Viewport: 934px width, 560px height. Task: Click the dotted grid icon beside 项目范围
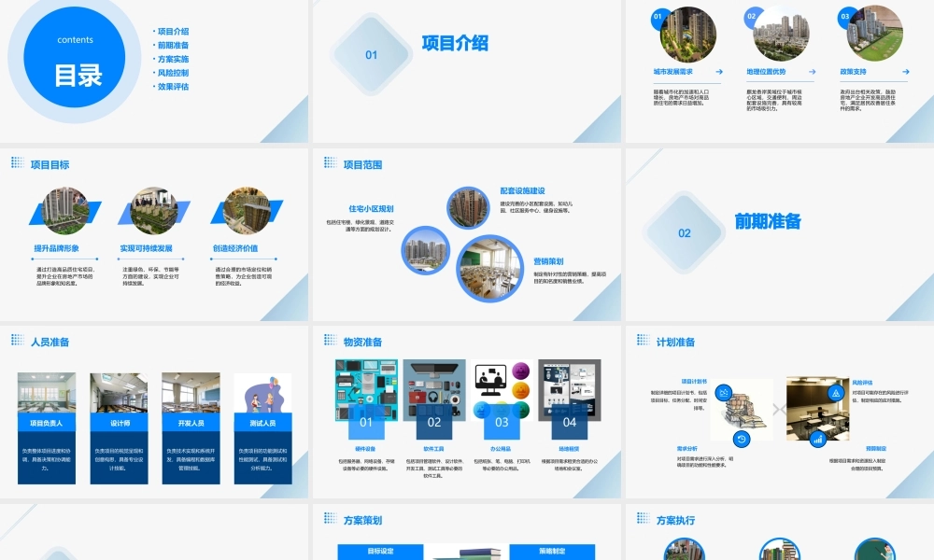point(331,162)
